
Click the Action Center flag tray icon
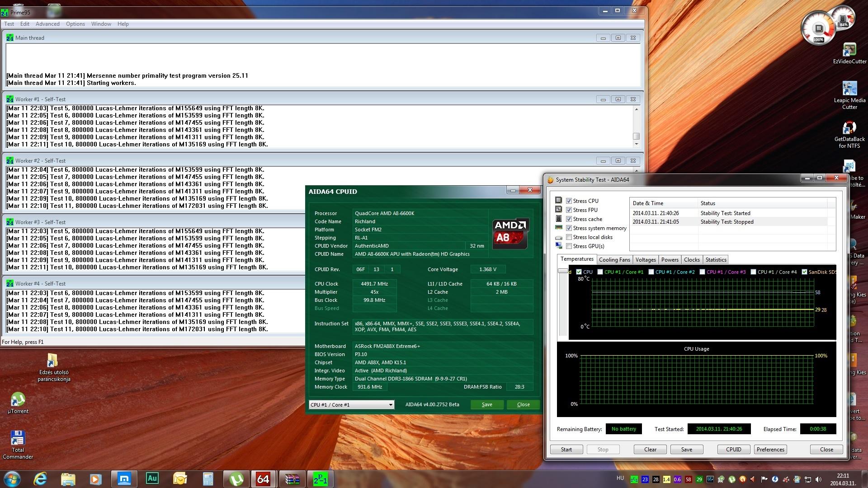pos(764,479)
